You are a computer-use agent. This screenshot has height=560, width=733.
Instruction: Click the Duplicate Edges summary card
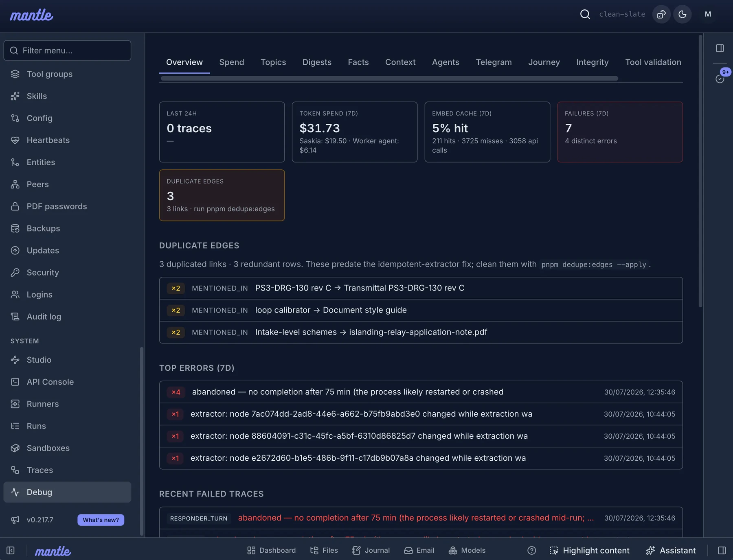(x=222, y=195)
